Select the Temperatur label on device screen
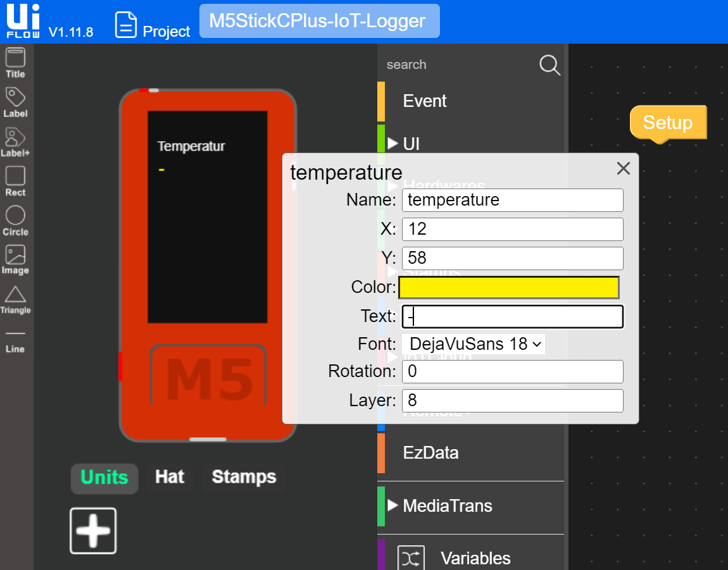The height and width of the screenshot is (570, 728). click(191, 146)
